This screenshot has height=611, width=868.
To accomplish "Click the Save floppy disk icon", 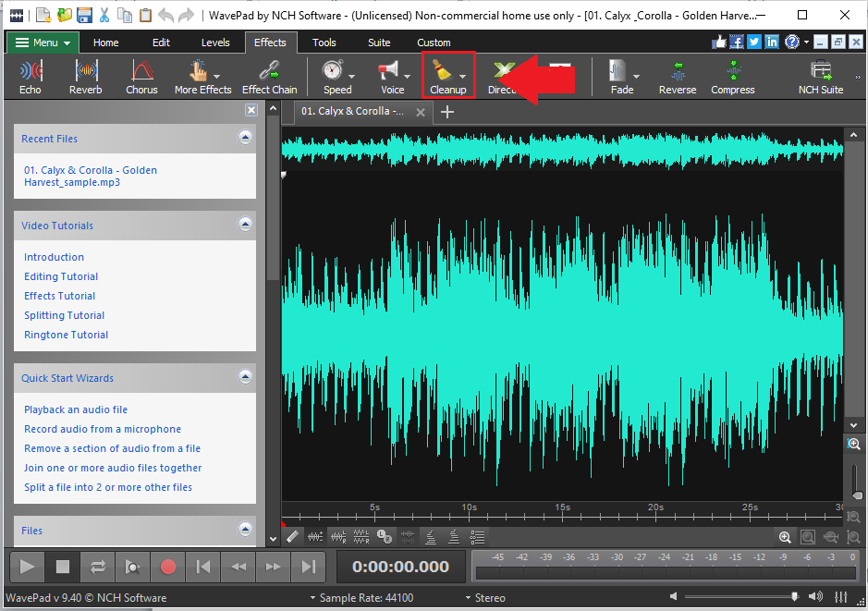I will click(84, 15).
